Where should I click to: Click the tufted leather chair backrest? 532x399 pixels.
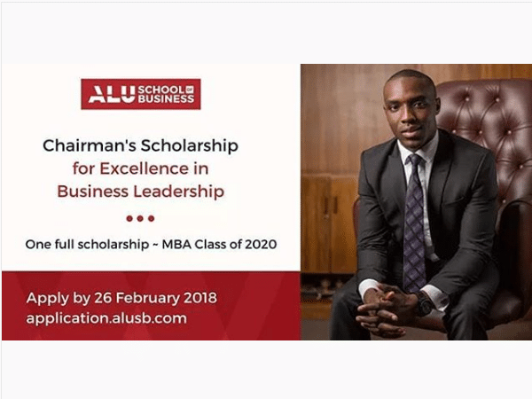point(492,133)
